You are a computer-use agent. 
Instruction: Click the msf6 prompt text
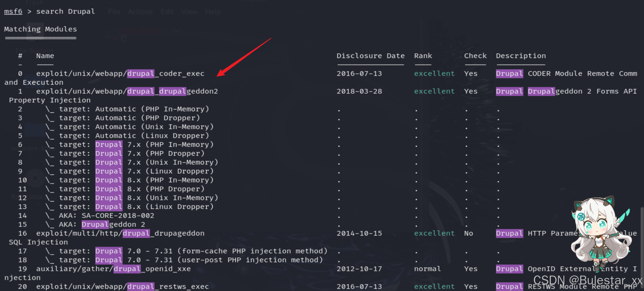coord(13,12)
